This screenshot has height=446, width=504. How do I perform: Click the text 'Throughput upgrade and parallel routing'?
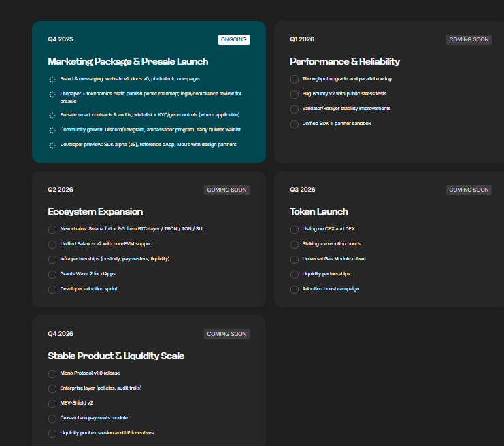[x=347, y=79]
